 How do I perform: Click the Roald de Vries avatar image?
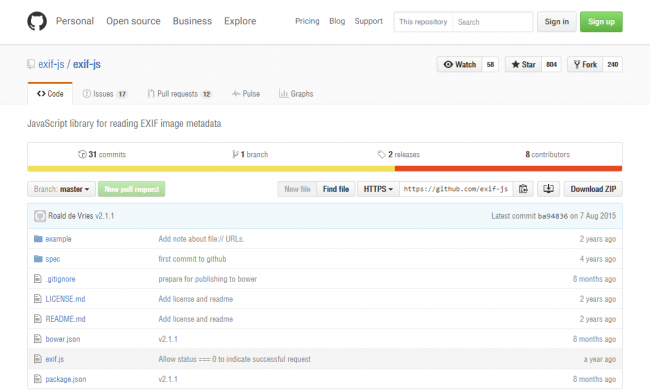tap(40, 216)
